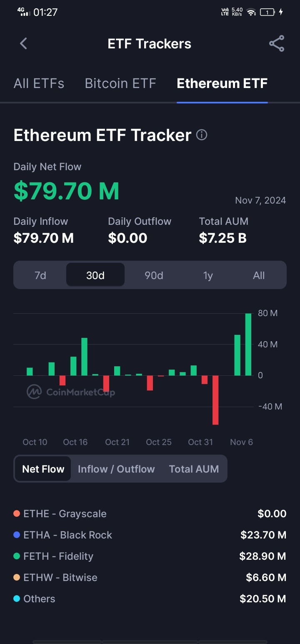Tap the 4G signal strength icon

point(24,12)
